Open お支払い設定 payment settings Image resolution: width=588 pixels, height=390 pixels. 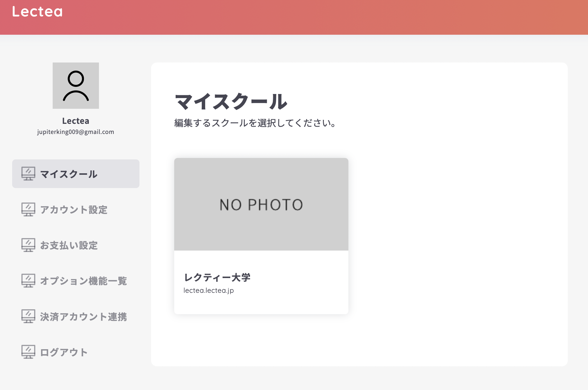tap(69, 245)
